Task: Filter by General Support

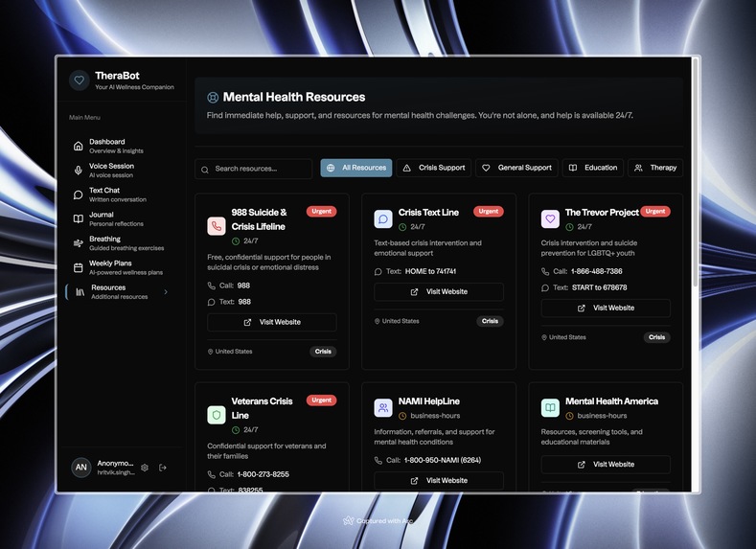Action: click(516, 168)
